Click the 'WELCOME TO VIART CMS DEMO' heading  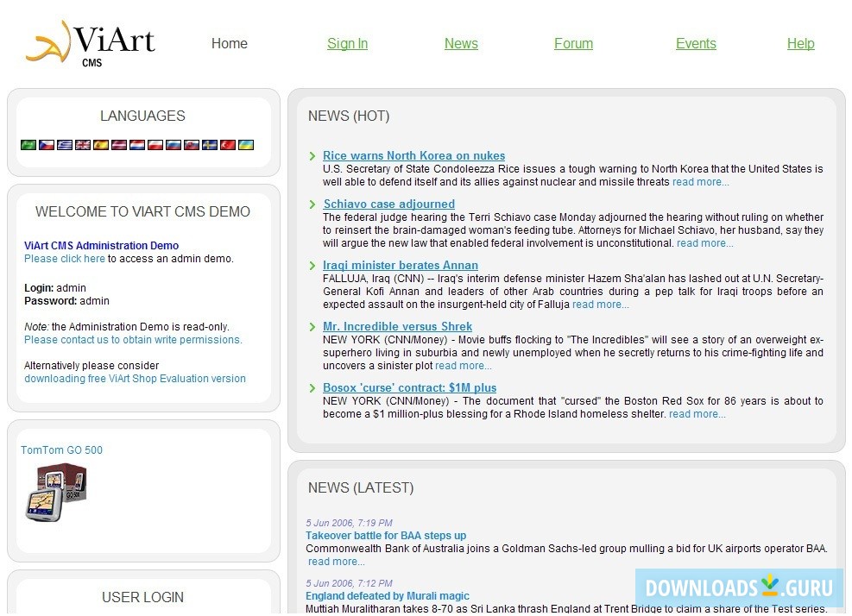tap(143, 212)
